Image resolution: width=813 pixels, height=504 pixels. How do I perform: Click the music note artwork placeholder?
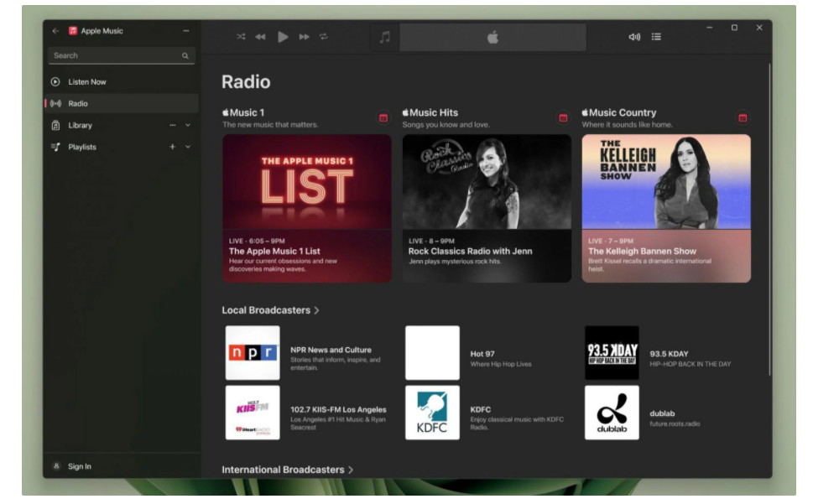coord(385,37)
